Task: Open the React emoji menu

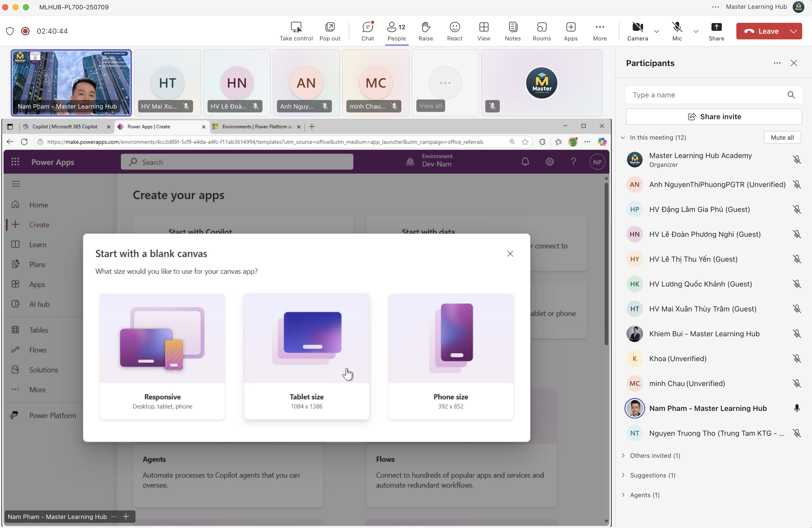Action: [x=454, y=31]
